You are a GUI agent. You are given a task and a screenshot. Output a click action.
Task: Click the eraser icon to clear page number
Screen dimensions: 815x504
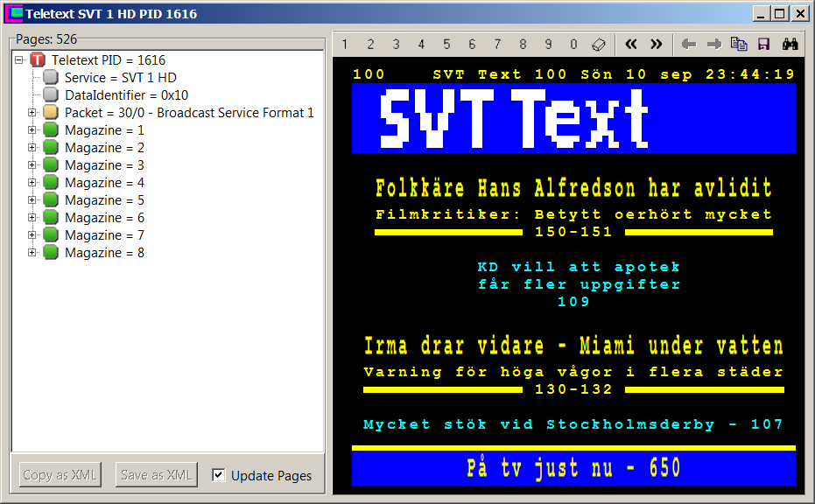(599, 44)
